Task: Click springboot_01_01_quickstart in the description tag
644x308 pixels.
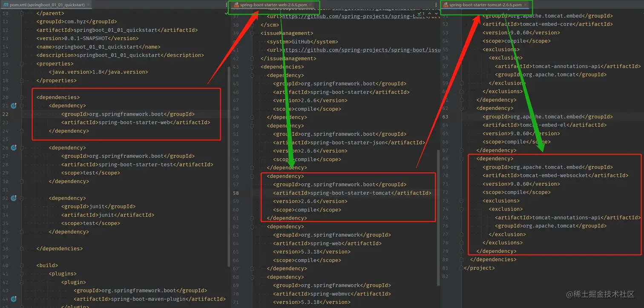Action: click(120, 55)
